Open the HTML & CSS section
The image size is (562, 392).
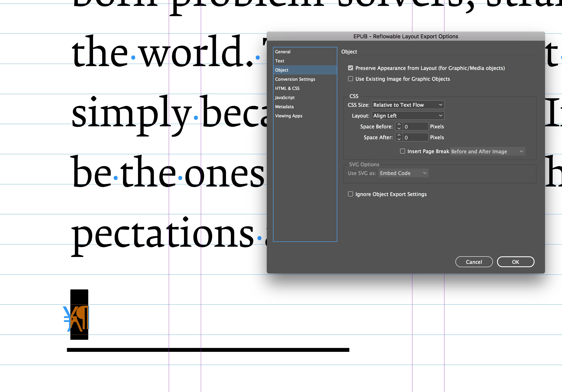287,88
